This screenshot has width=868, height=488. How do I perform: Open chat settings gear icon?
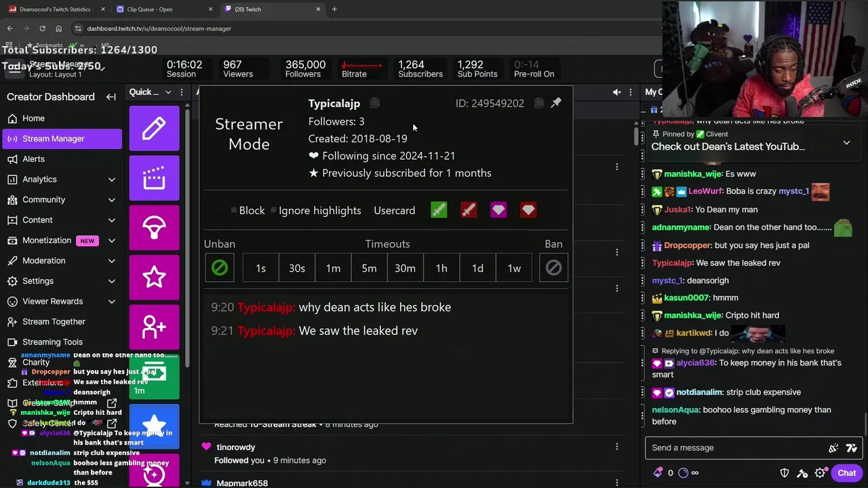(x=821, y=473)
